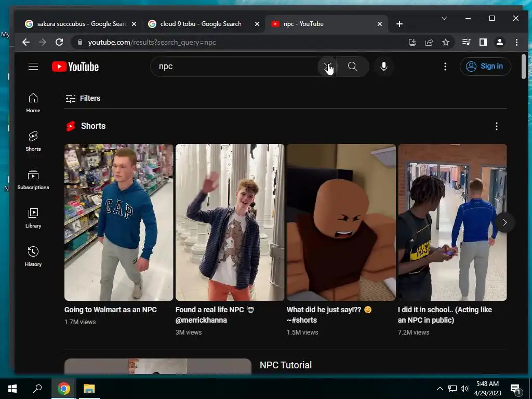Image resolution: width=532 pixels, height=399 pixels.
Task: Clear the npc search text
Action: [x=327, y=66]
